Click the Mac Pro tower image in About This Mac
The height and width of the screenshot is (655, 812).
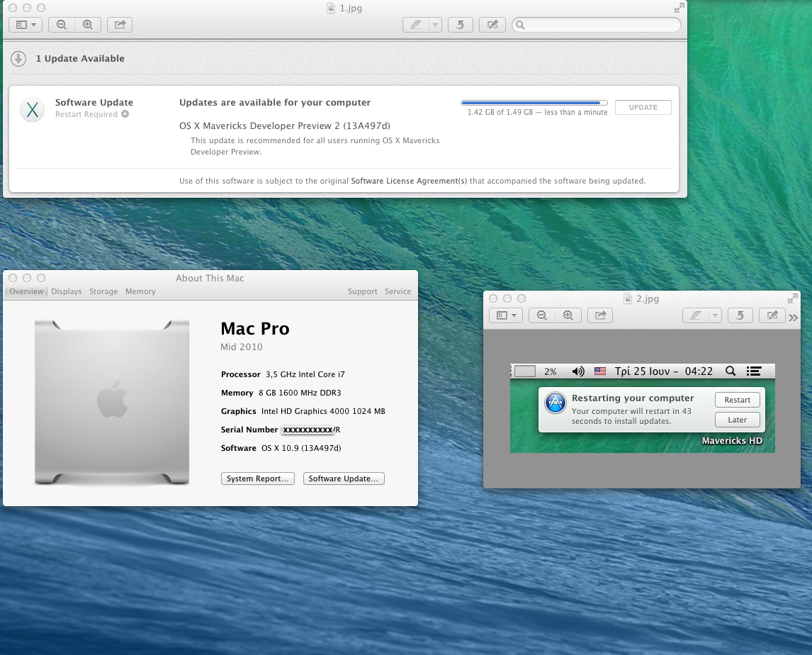click(112, 402)
